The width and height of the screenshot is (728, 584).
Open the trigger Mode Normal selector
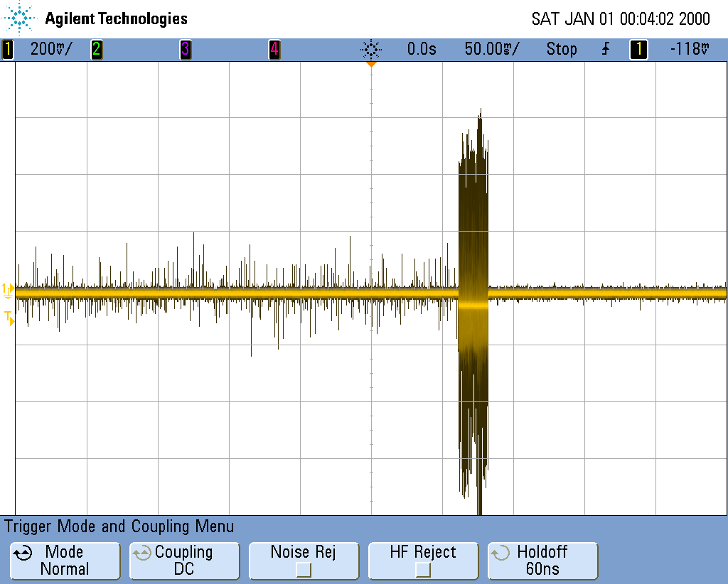tap(64, 561)
